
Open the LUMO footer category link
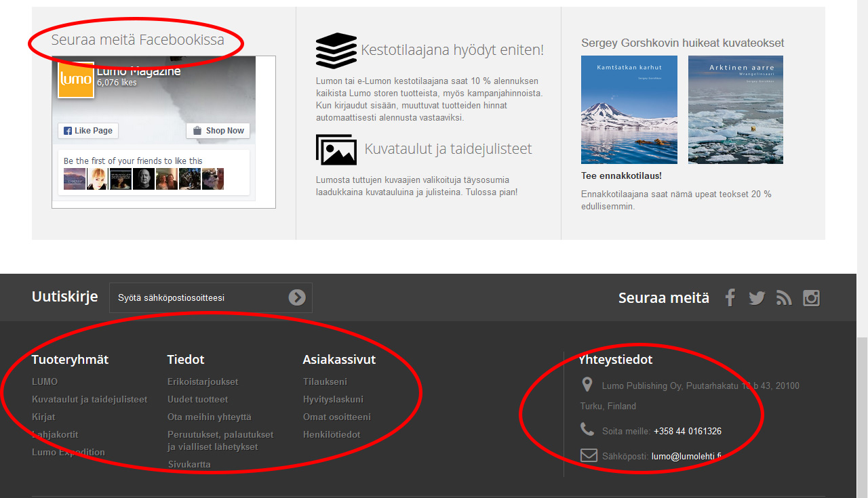tap(45, 381)
